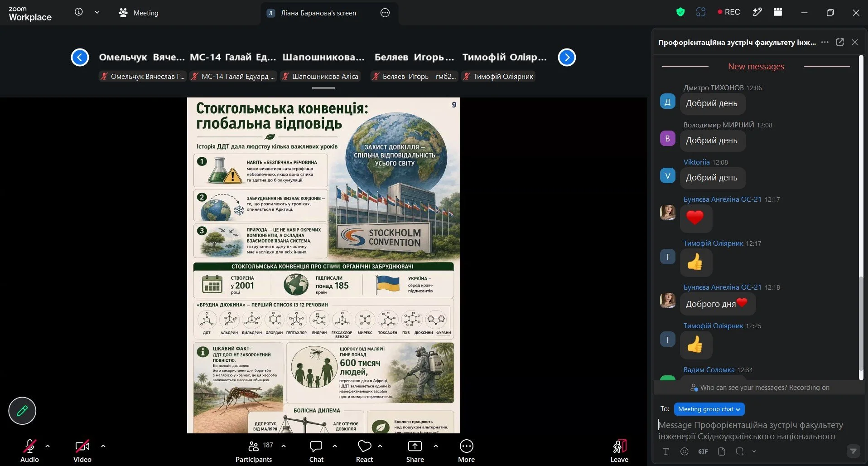Show next video thumbnails

point(567,57)
